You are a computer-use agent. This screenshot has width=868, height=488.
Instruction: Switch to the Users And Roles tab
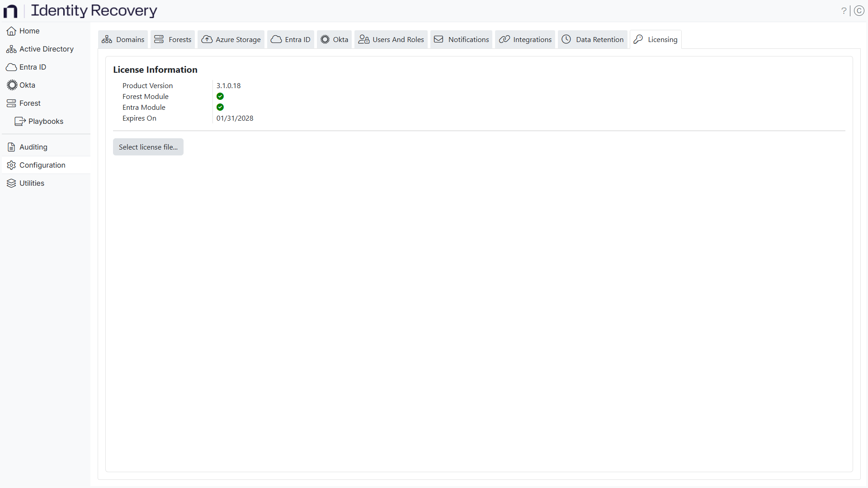coord(391,39)
